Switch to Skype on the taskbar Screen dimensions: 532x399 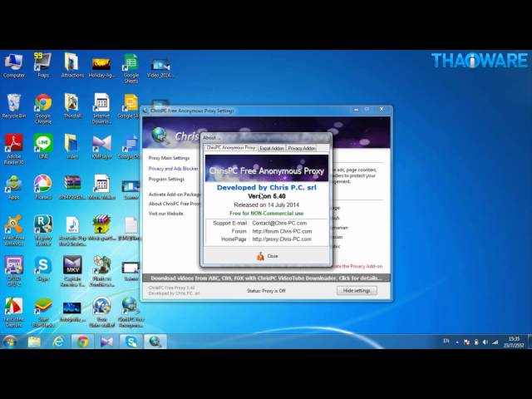pyautogui.click(x=131, y=342)
